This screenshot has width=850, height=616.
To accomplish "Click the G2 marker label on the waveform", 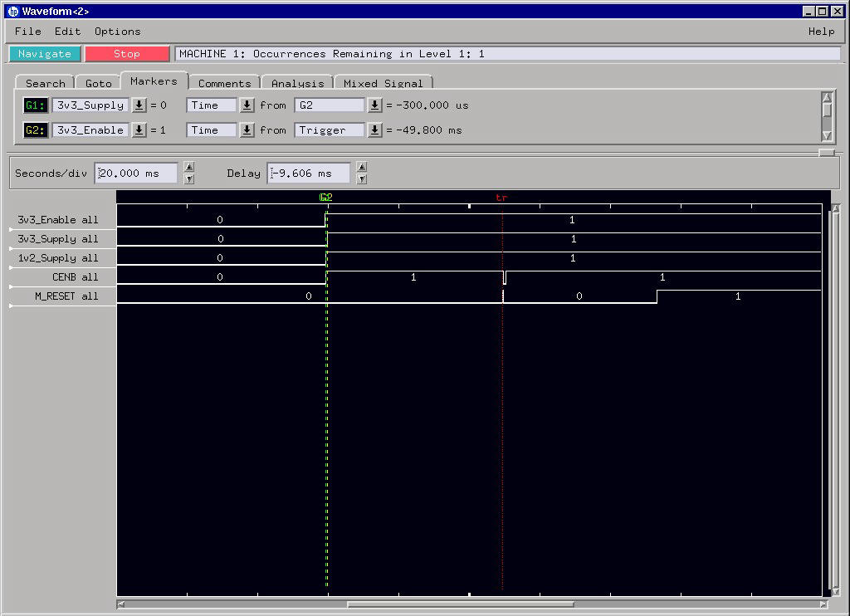I will point(325,198).
